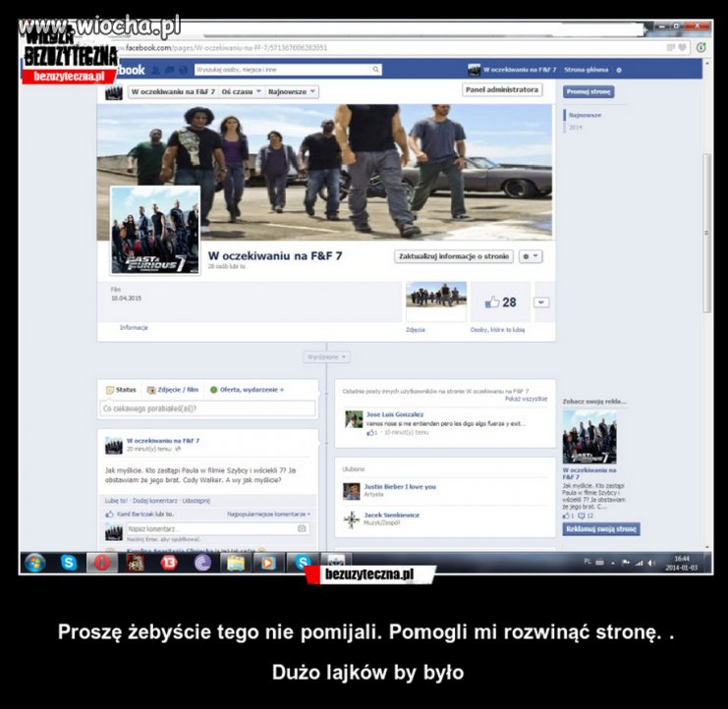Image resolution: width=728 pixels, height=709 pixels.
Task: Open the gear settings icon in Facebook top bar
Action: point(619,70)
